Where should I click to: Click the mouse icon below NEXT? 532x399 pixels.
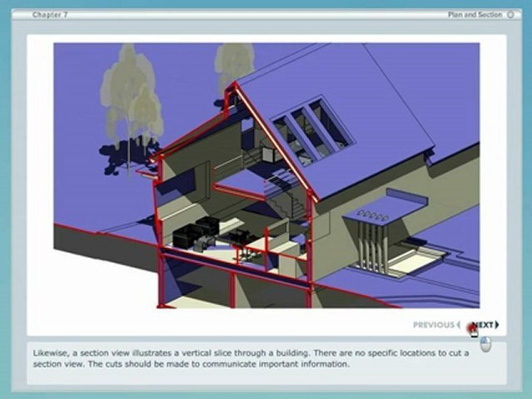click(485, 344)
